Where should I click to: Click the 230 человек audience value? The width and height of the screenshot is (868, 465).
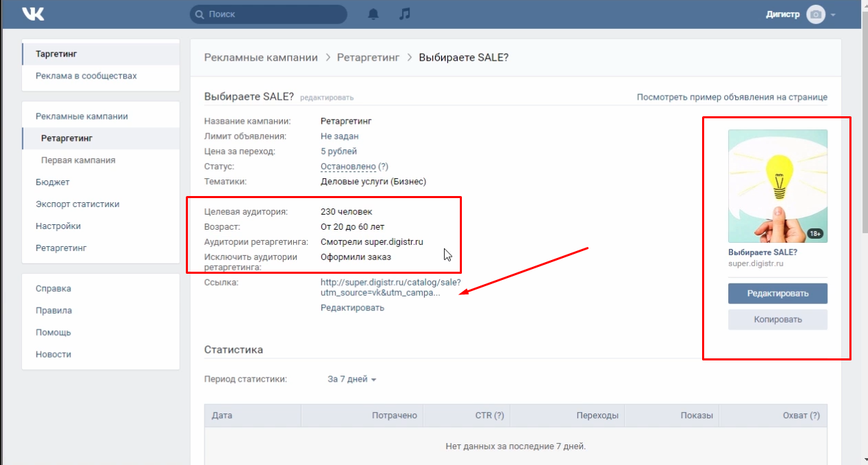346,211
